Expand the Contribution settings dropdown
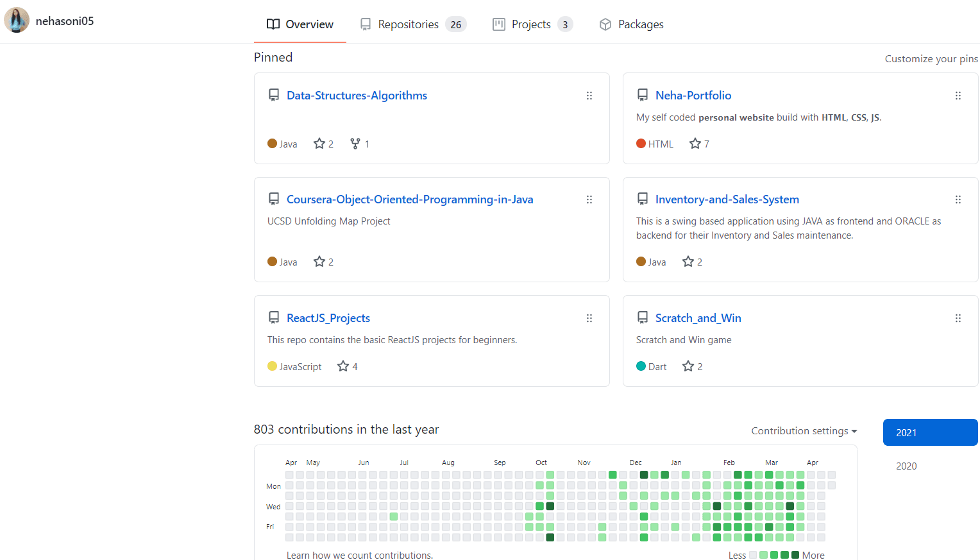The width and height of the screenshot is (980, 560). coord(804,431)
